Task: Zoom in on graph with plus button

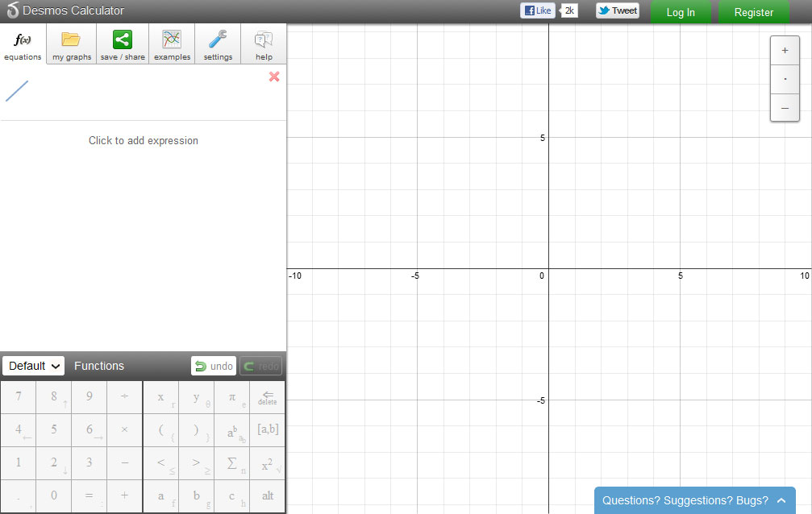Action: (785, 51)
